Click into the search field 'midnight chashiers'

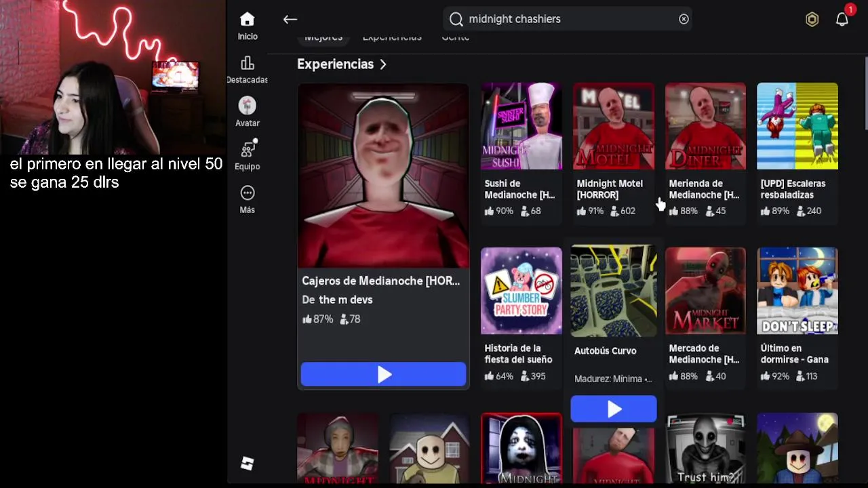click(x=568, y=19)
